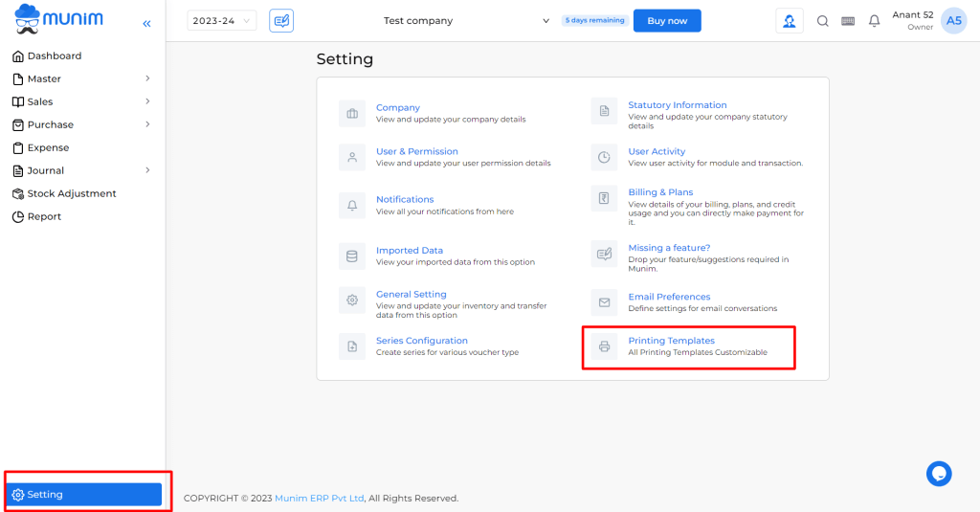
Task: Open the Printing Templates link
Action: 671,341
